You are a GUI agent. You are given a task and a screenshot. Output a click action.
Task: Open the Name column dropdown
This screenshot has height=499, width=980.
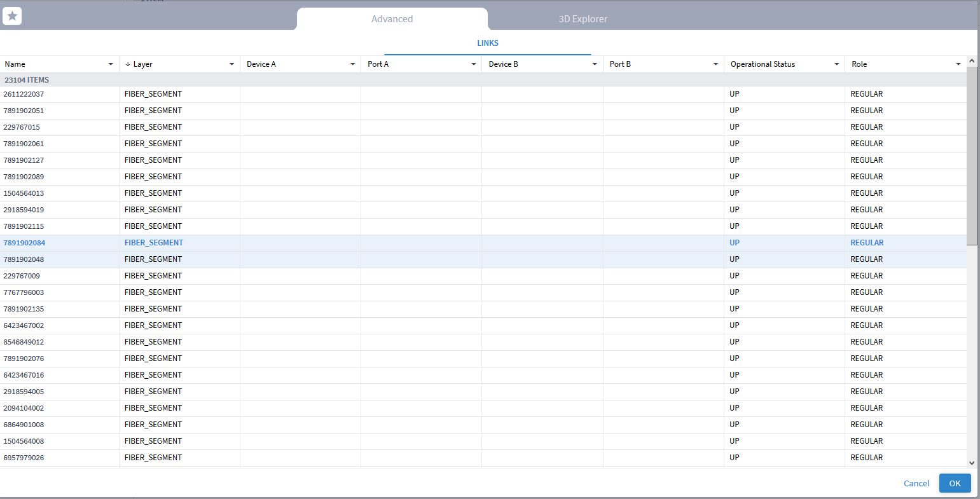point(111,64)
